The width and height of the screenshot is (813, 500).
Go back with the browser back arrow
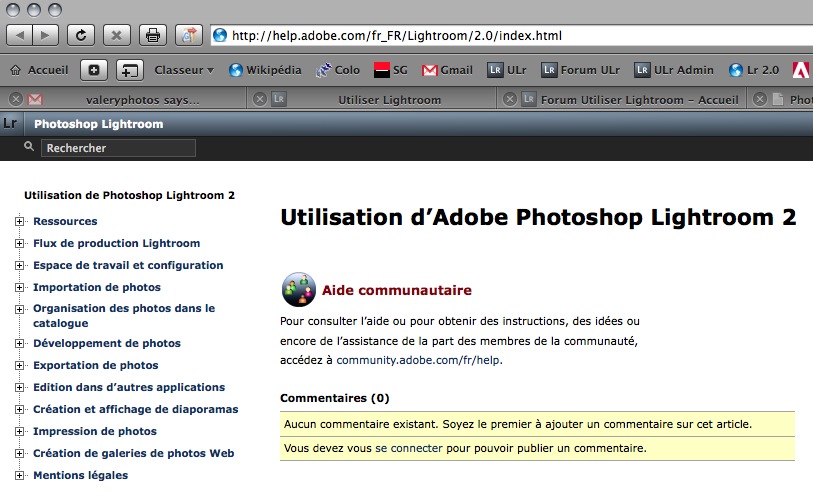coord(20,36)
